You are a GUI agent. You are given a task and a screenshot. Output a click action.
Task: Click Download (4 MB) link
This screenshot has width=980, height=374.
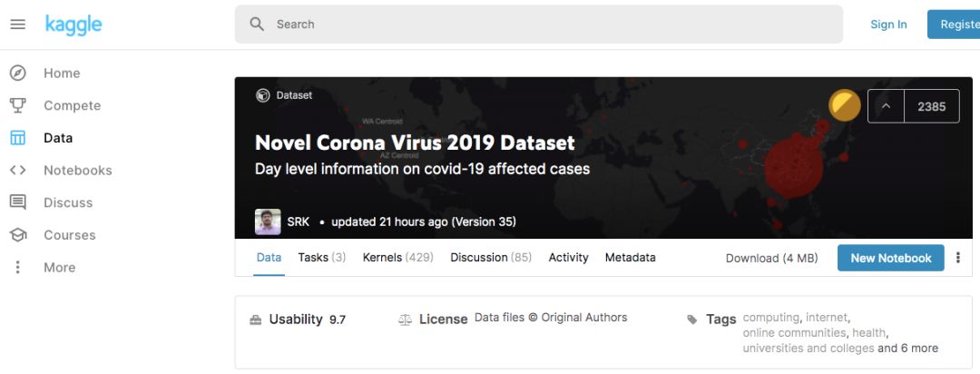tap(771, 259)
